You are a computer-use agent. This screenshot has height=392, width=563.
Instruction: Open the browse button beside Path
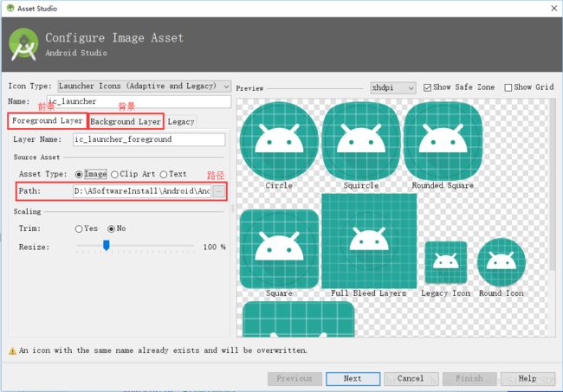(x=218, y=191)
